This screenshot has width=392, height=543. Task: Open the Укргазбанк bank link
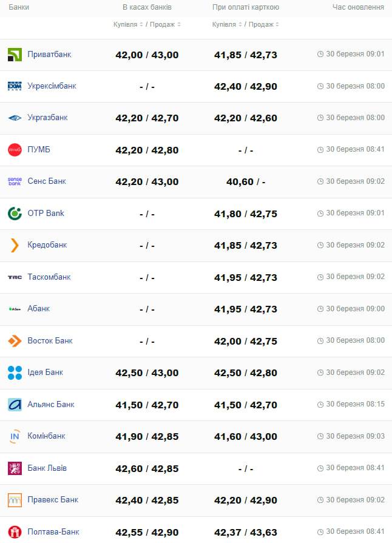47,118
